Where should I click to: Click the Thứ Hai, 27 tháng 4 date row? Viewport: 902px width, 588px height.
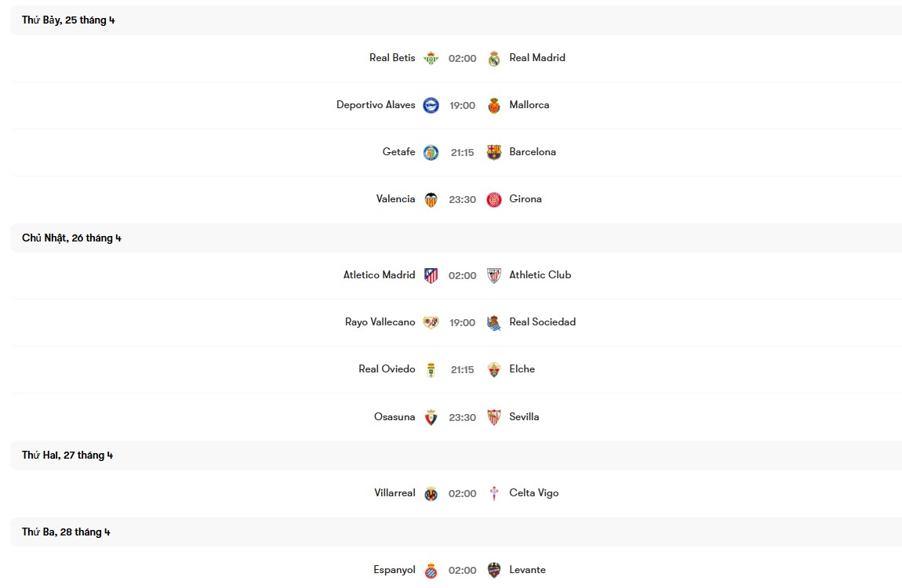click(67, 455)
